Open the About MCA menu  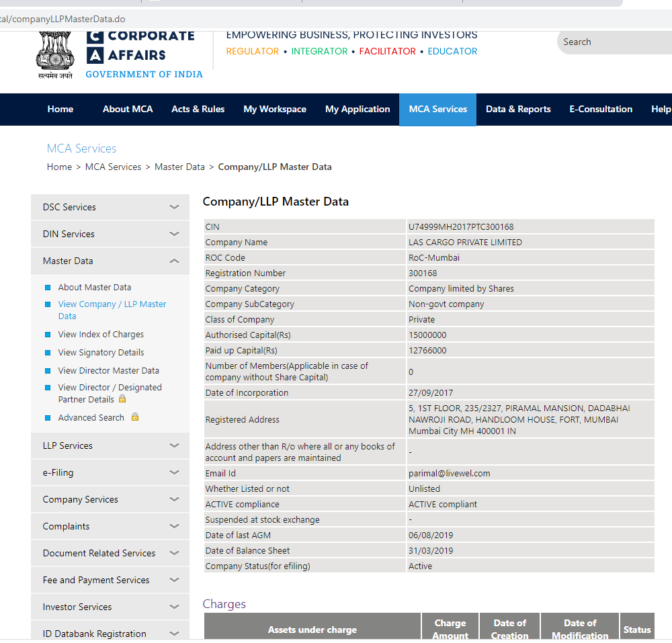[128, 110]
